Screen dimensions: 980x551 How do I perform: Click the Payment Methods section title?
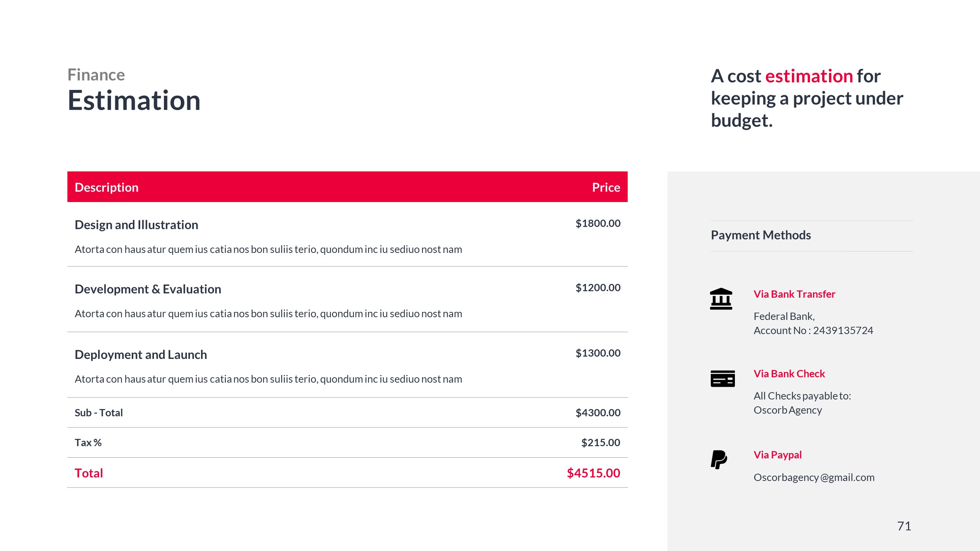(761, 235)
